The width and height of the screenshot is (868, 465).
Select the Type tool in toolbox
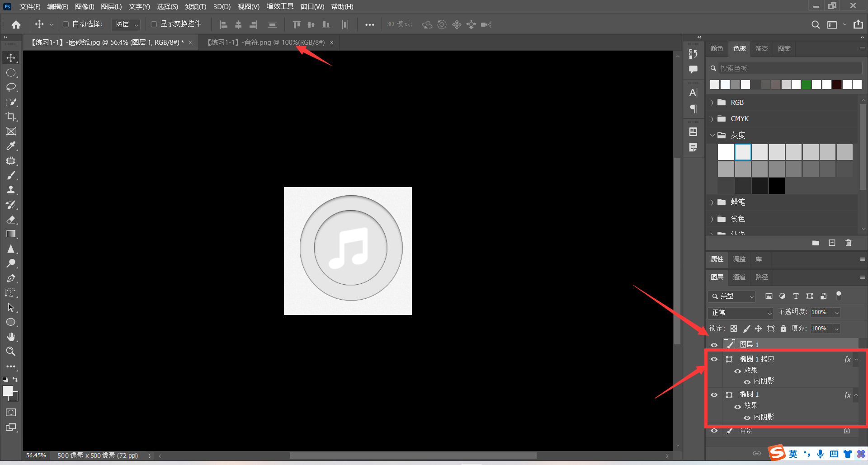click(x=11, y=293)
